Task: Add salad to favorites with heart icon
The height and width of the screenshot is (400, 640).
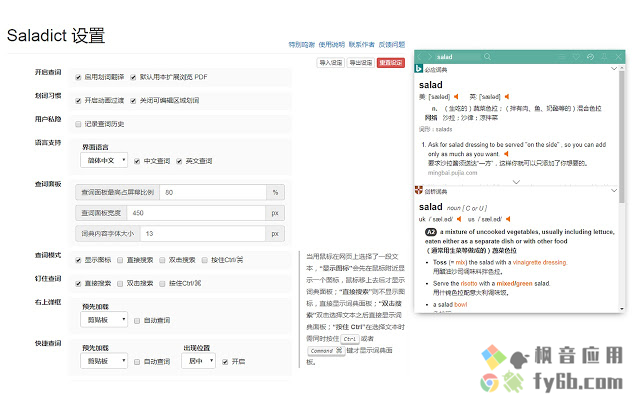Action: 576,57
